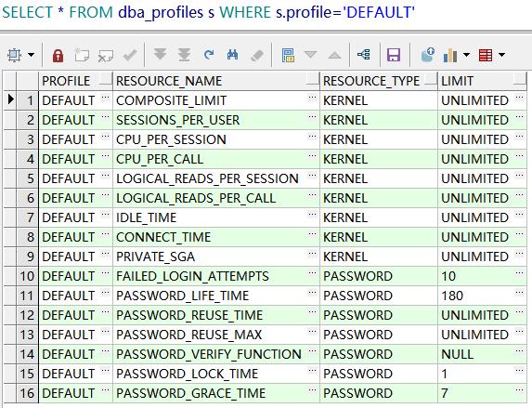Click the LOGICAL_READS_PER_SESSION cell
This screenshot has width=532, height=408.
216,178
